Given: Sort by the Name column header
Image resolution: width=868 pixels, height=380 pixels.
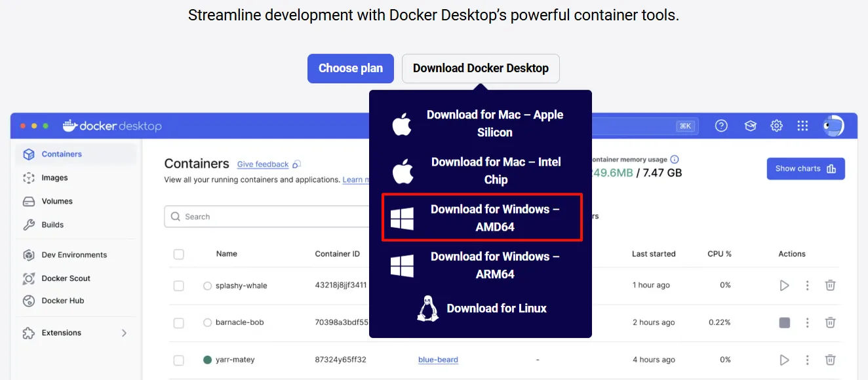Looking at the screenshot, I should tap(226, 254).
